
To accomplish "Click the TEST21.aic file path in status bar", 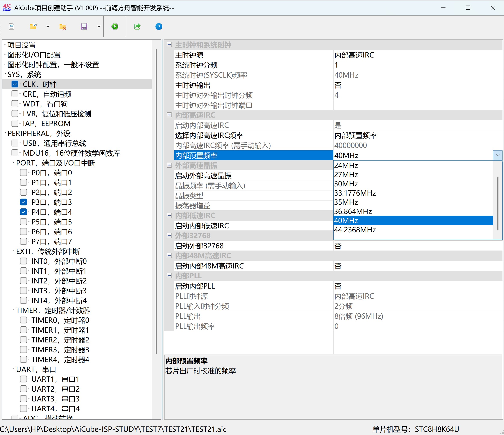I will (x=113, y=429).
